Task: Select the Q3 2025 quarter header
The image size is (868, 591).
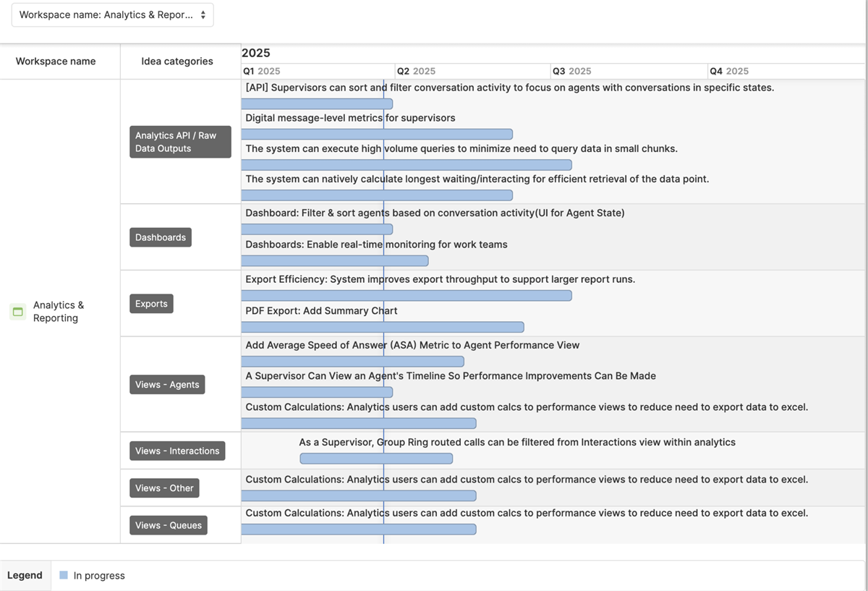Action: (571, 71)
